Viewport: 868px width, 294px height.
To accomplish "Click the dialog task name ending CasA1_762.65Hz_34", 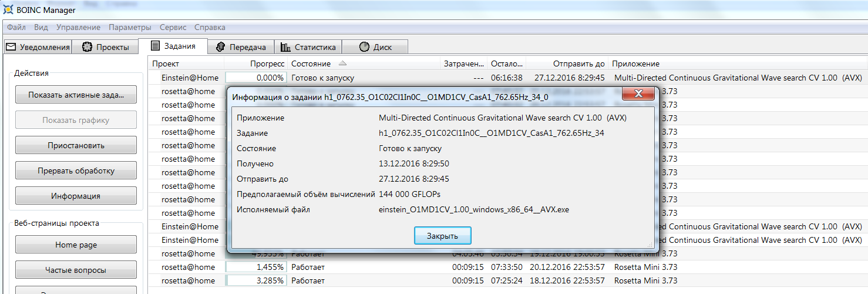I will tap(492, 133).
